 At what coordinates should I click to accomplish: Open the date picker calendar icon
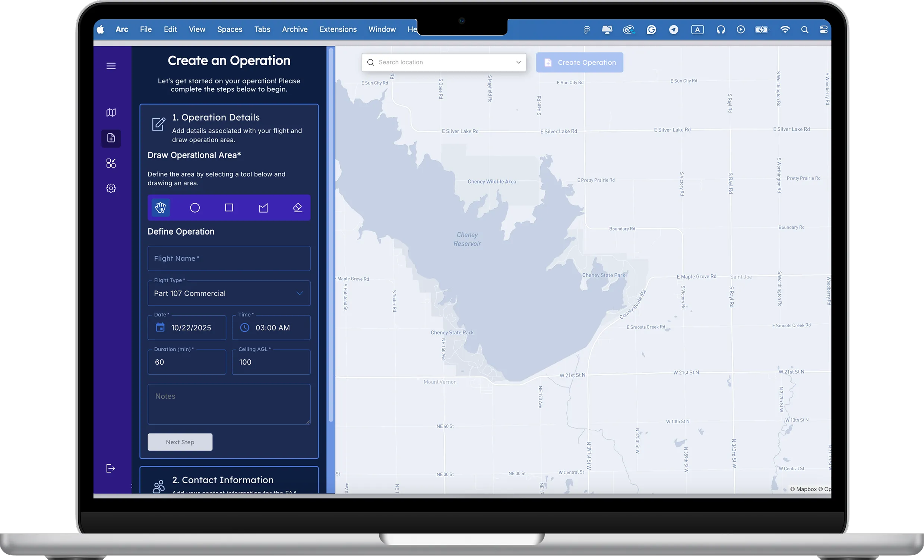(160, 327)
